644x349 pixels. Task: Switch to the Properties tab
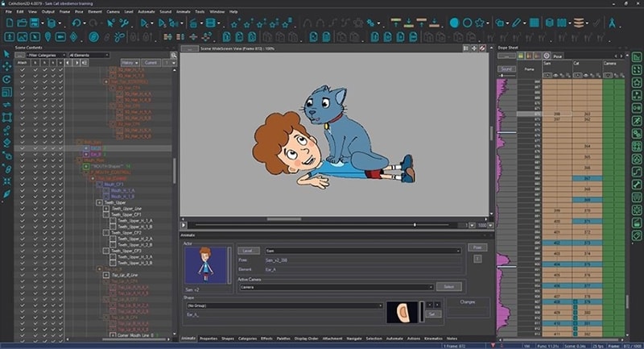(208, 339)
